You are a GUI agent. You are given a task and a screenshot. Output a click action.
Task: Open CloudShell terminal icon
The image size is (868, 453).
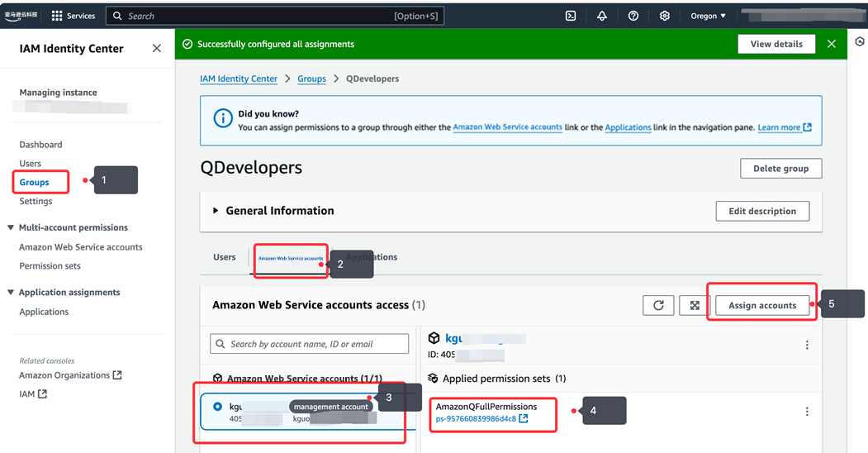click(571, 16)
